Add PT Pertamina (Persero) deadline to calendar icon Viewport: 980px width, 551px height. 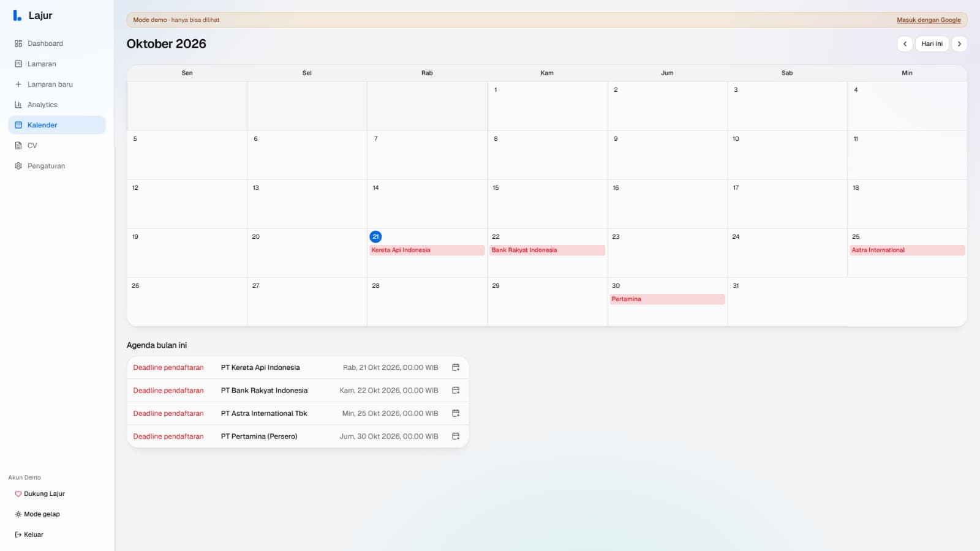pos(456,436)
